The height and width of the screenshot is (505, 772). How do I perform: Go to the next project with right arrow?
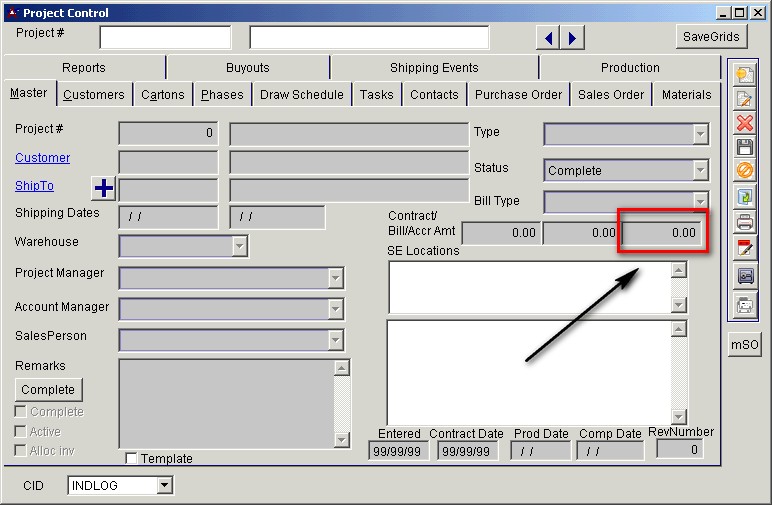[x=572, y=38]
